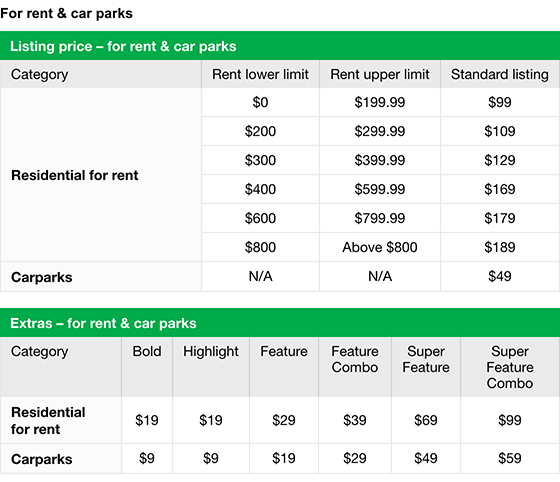This screenshot has height=482, width=560.
Task: Click the 'Residential for rent' listing category cell
Action: (101, 175)
